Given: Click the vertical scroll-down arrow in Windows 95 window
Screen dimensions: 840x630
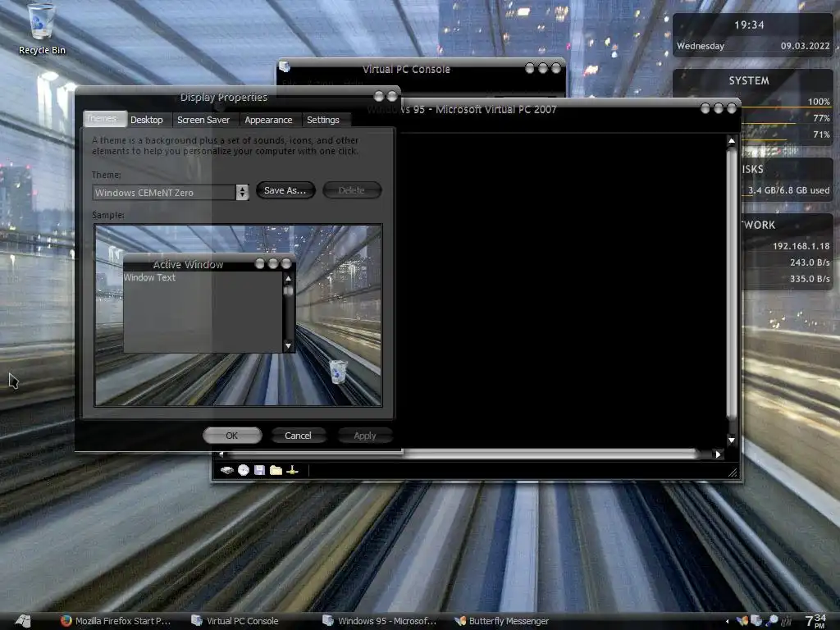Looking at the screenshot, I should [x=731, y=440].
